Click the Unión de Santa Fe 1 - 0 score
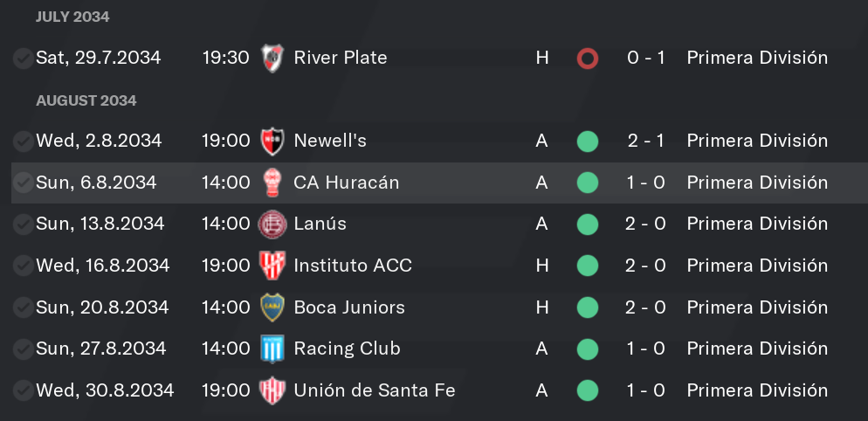 pos(645,390)
